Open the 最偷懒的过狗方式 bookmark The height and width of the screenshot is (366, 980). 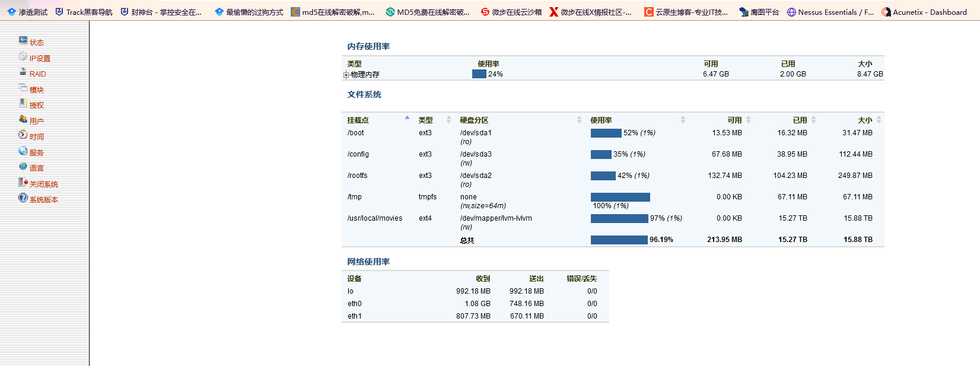[x=249, y=12]
